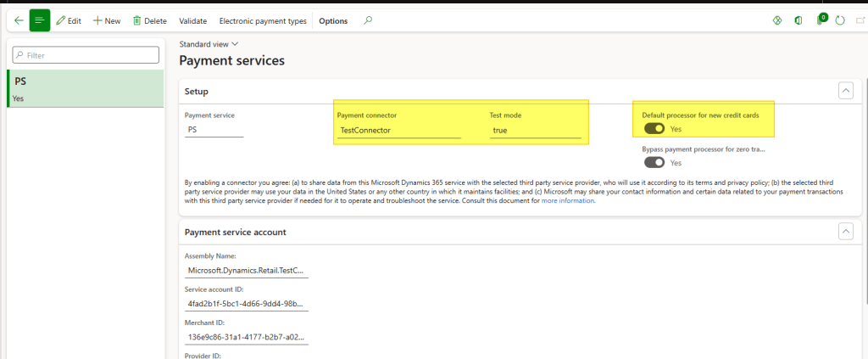Click the search magnifier in action bar
This screenshot has height=359, width=868.
coord(367,20)
